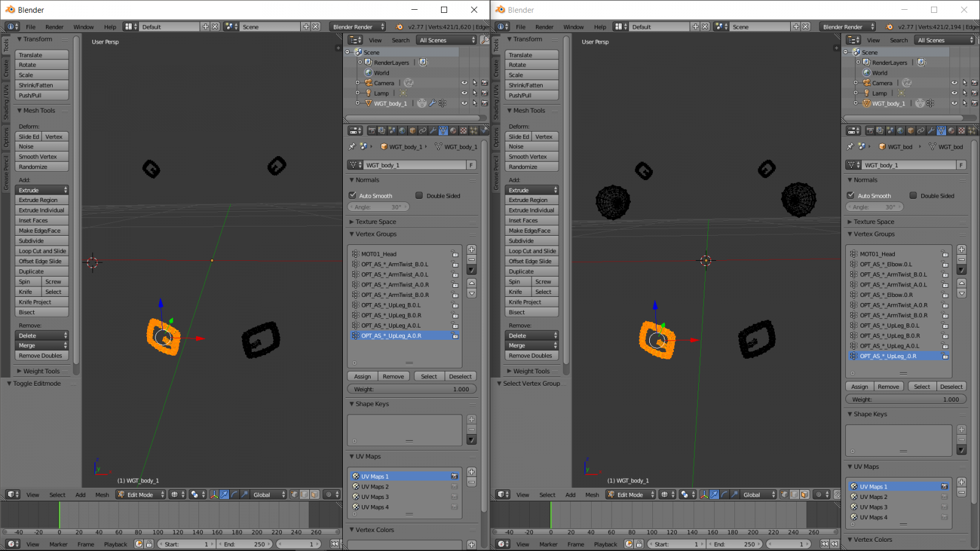Disable the Auto Smooth checkbox
Screen dimensions: 980x551
coord(353,195)
